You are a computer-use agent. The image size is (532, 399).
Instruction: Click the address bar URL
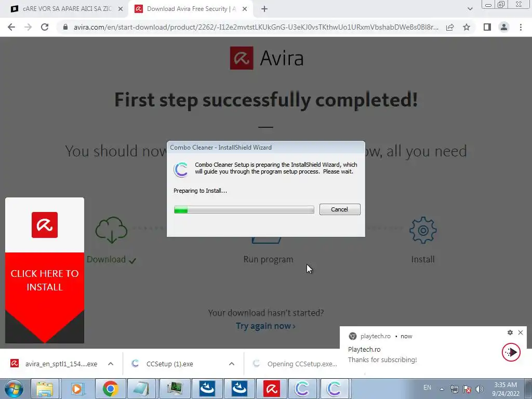pyautogui.click(x=256, y=27)
